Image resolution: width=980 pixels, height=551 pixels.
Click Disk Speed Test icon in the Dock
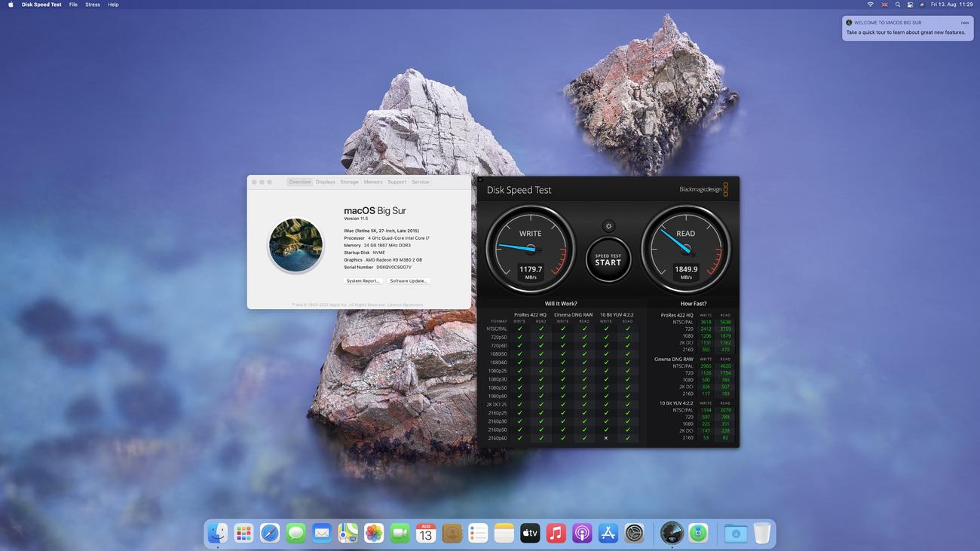coord(672,534)
